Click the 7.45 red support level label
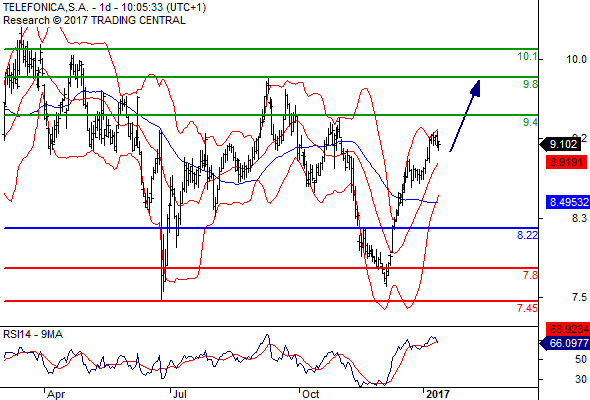The image size is (590, 400). click(527, 308)
